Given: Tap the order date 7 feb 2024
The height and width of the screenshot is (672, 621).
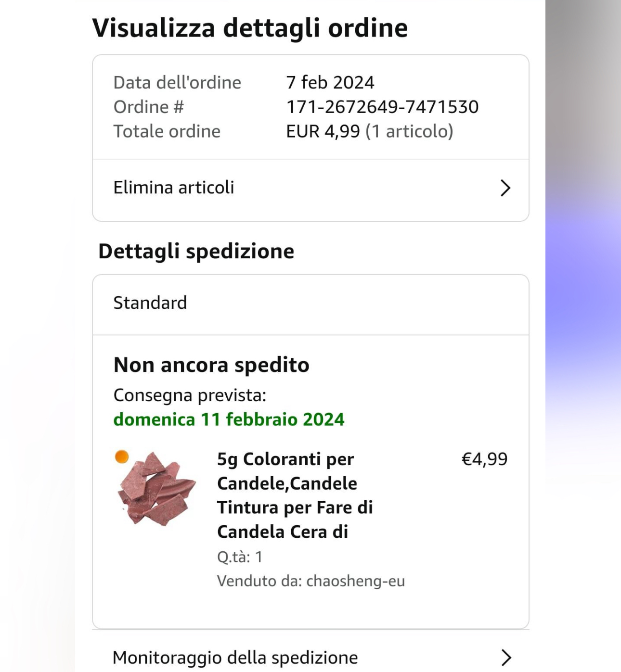Looking at the screenshot, I should [330, 82].
